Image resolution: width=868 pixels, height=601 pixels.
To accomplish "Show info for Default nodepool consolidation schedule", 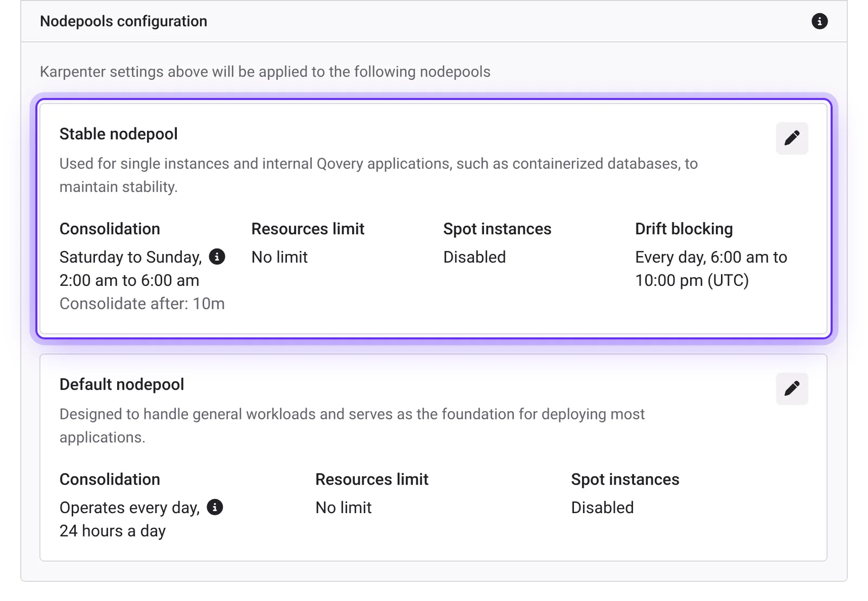I will click(215, 507).
